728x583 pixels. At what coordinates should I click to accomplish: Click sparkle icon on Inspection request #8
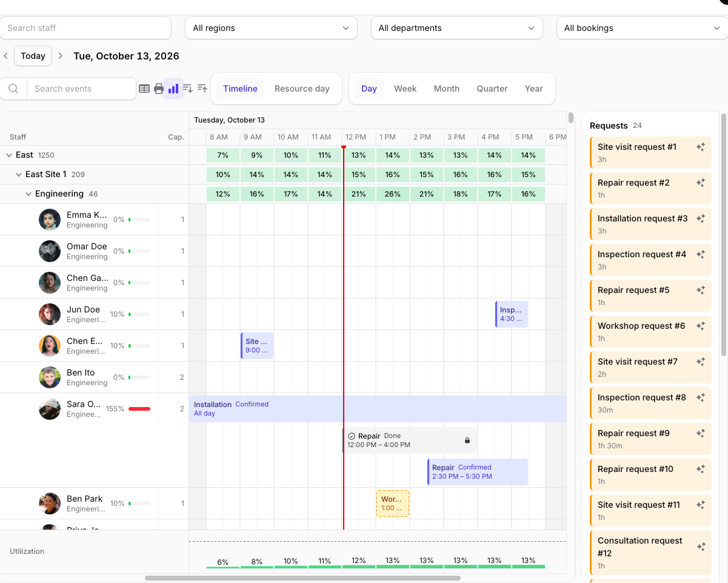tap(701, 397)
